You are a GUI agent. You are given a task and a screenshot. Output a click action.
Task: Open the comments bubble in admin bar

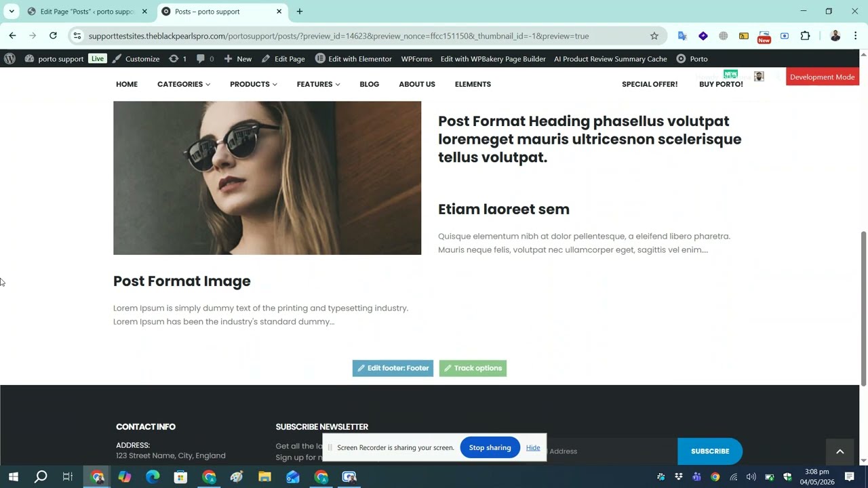205,59
